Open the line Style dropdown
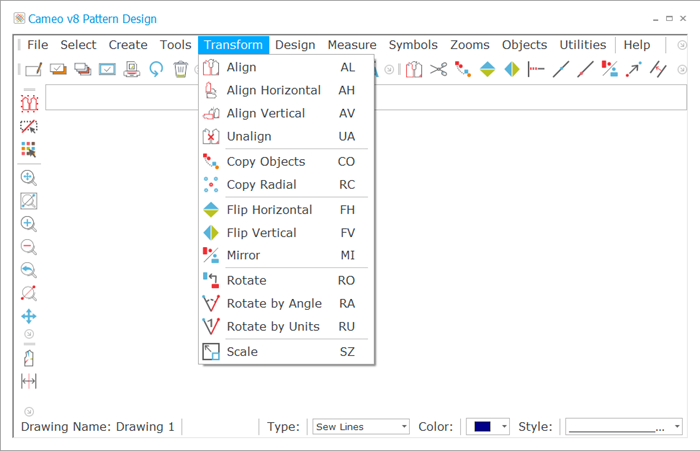 624,427
